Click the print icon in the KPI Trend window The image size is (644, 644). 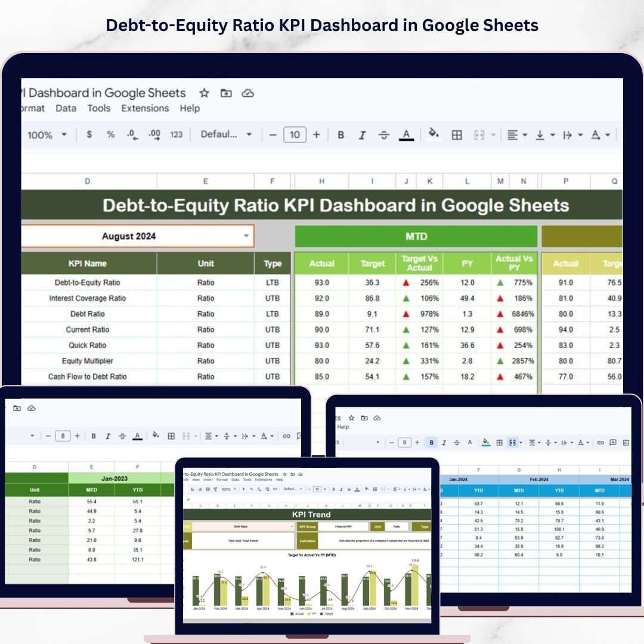(207, 489)
